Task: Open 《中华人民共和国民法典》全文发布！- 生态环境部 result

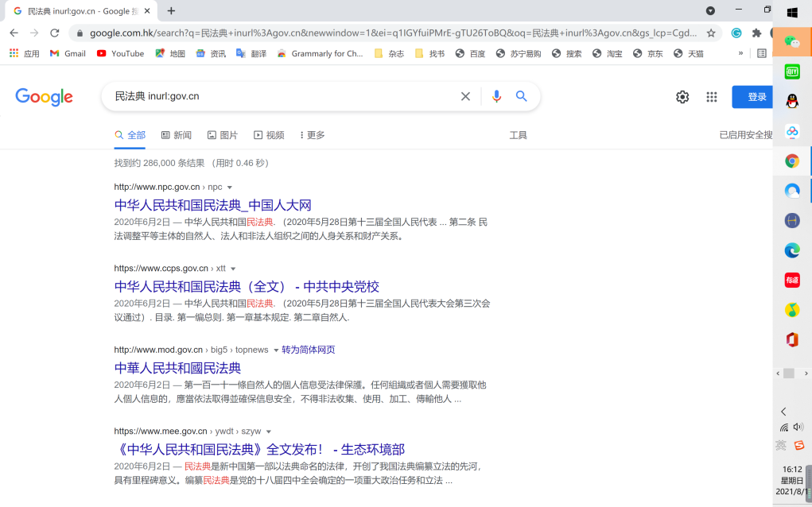Action: coord(259,450)
